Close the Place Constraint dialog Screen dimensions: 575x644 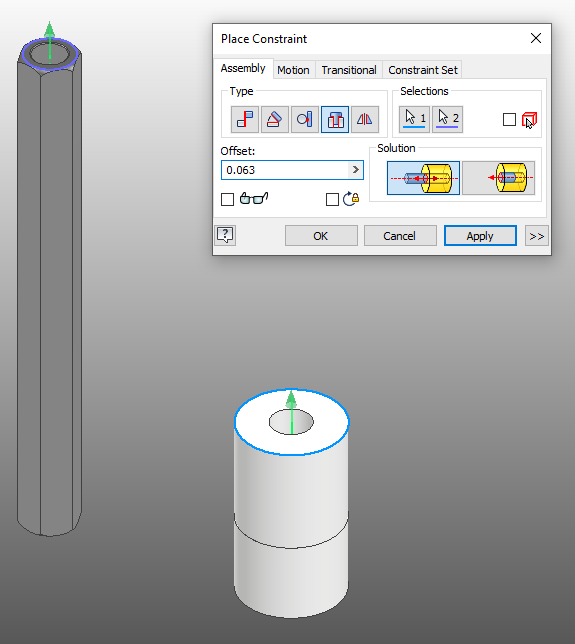click(x=536, y=39)
